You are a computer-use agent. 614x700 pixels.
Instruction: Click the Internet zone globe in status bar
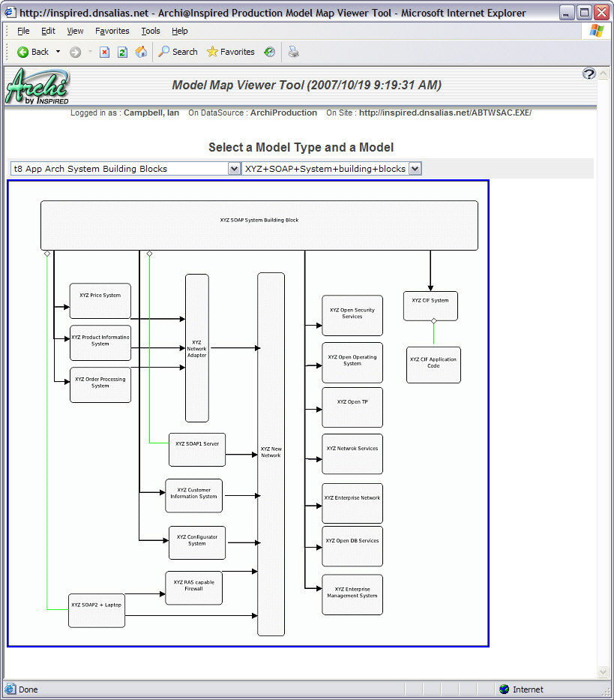pyautogui.click(x=504, y=689)
